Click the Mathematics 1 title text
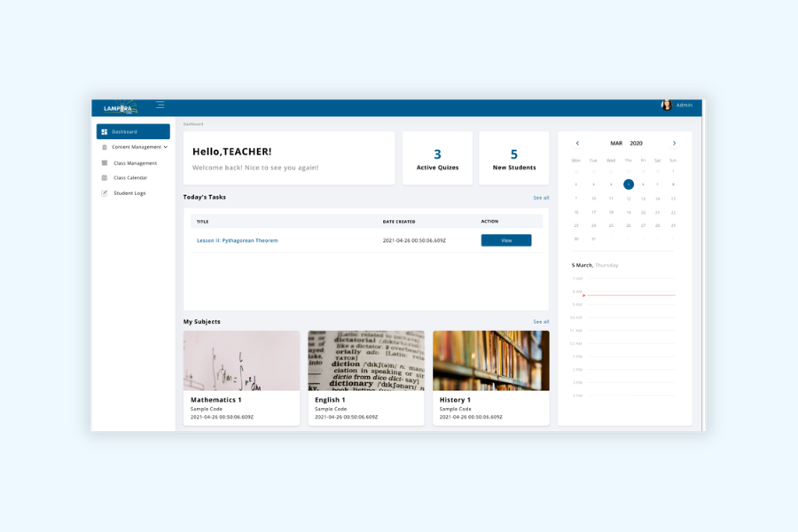 click(215, 400)
